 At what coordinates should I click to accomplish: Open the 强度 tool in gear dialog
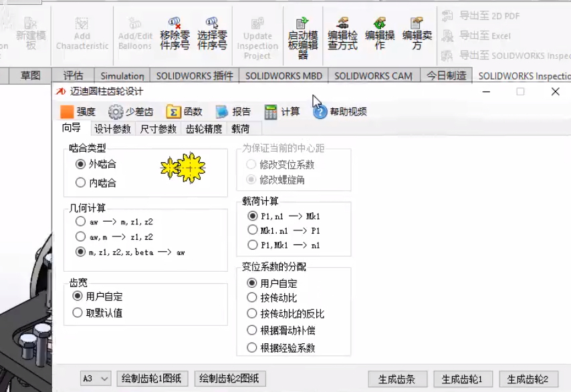point(78,112)
